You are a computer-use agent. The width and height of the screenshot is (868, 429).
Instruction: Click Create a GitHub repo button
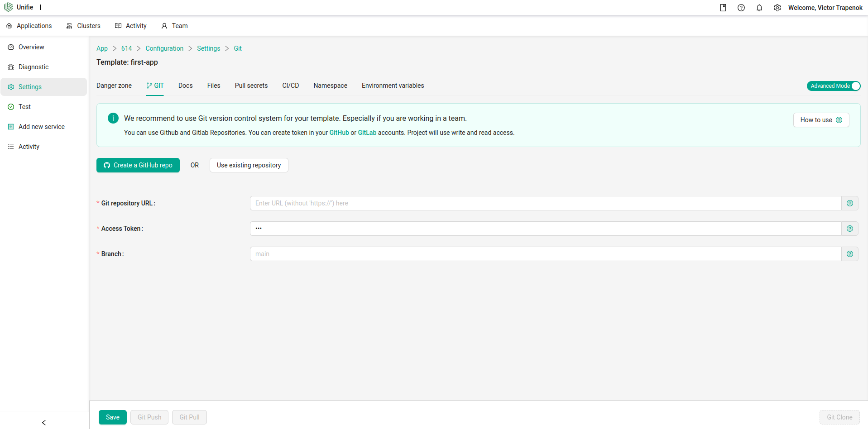pos(138,165)
